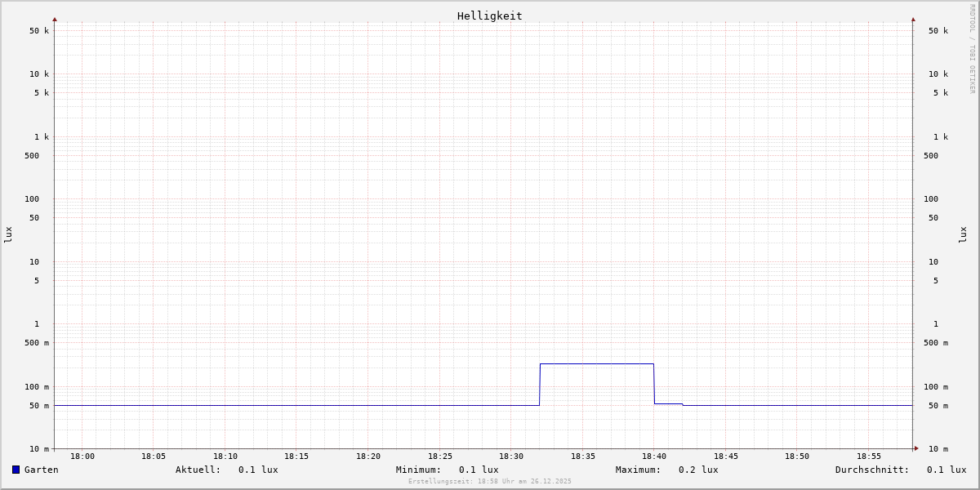Click the left axis 10 k label

click(x=39, y=74)
